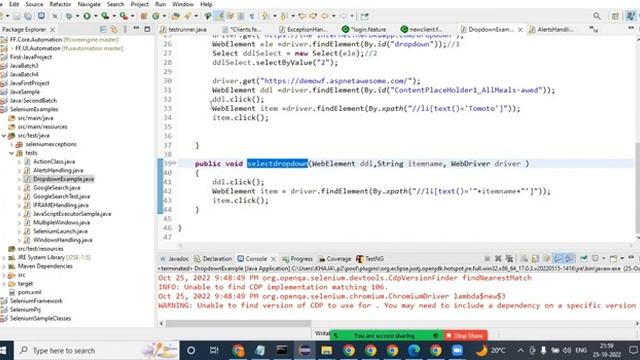This screenshot has width=640, height=360.
Task: Open the Debug button dropdown arrow
Action: pyautogui.click(x=77, y=16)
